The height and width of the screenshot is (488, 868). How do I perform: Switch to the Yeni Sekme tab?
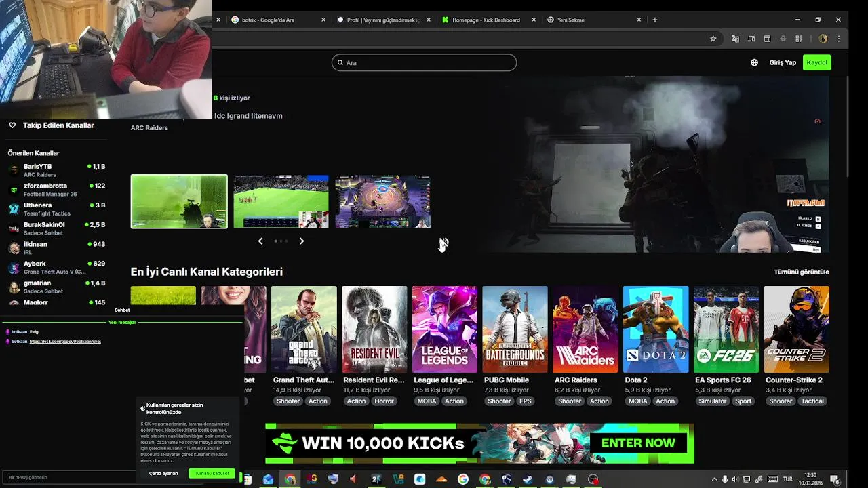(x=593, y=20)
